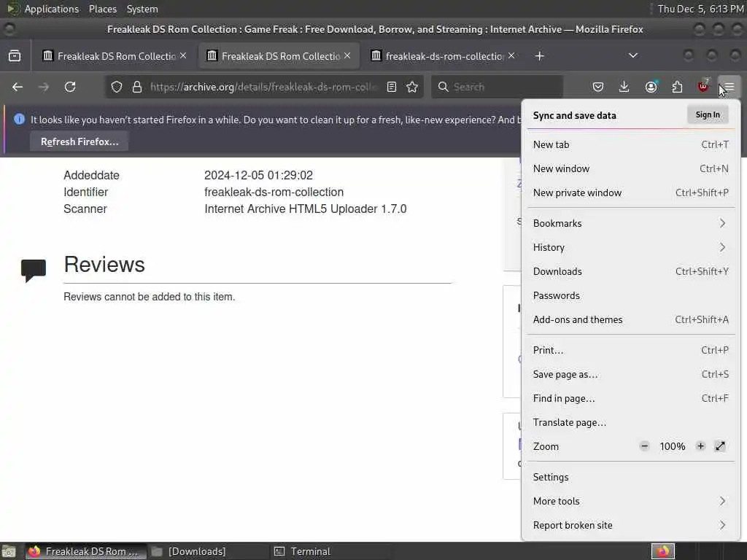Choose Save page as…

(x=631, y=374)
